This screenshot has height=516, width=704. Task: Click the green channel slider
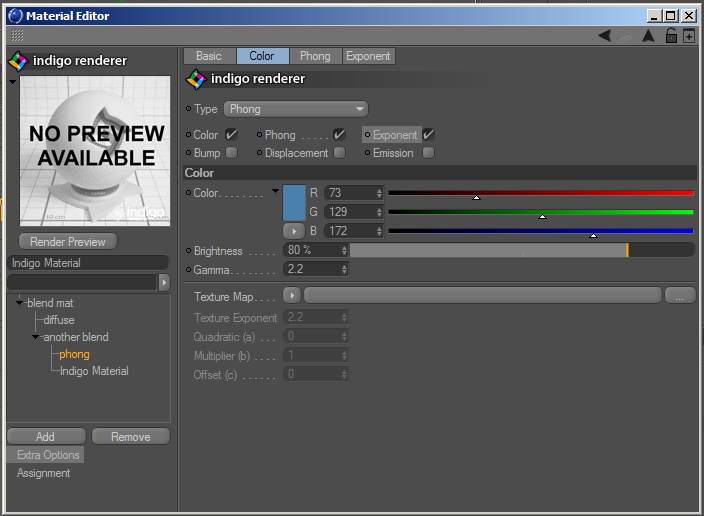(541, 212)
